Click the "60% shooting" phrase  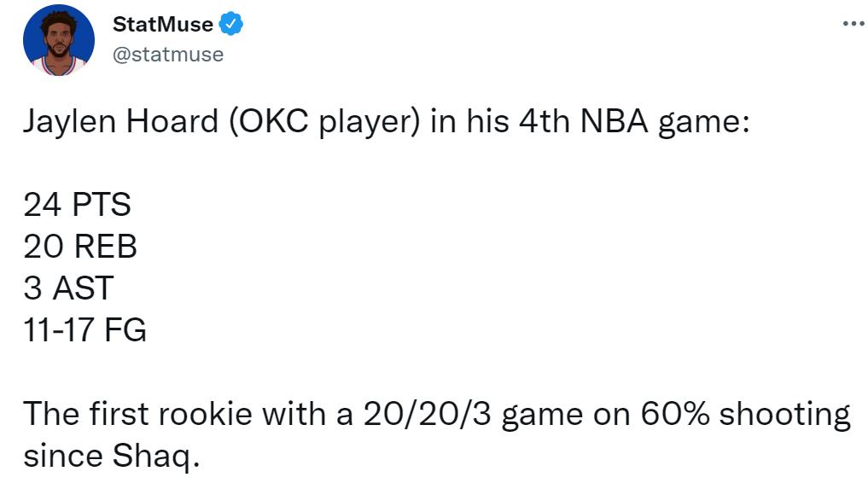739,414
